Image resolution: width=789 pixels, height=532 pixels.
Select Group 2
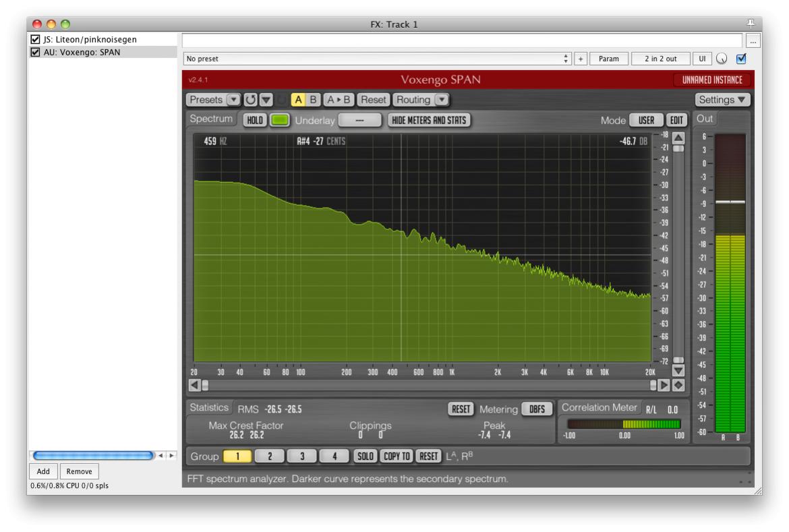pos(270,456)
